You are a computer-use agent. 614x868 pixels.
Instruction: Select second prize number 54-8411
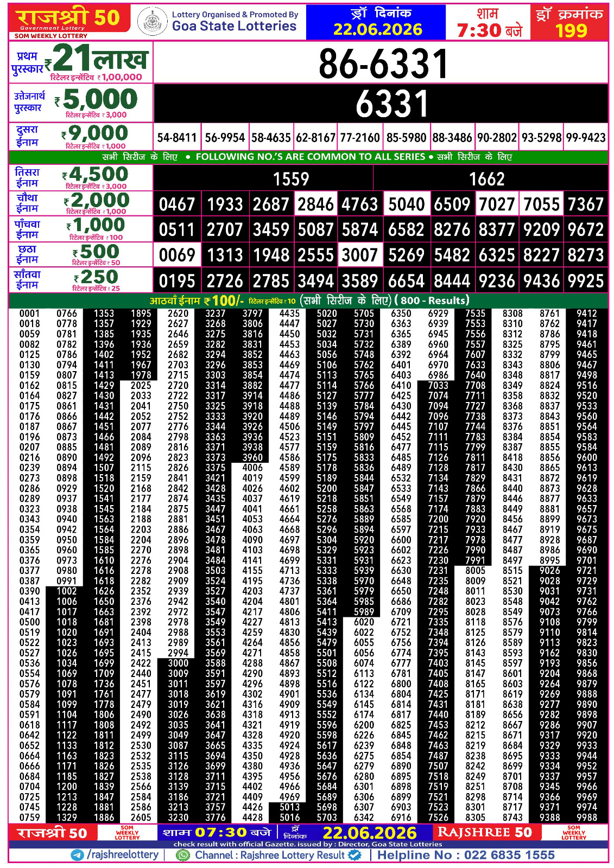pyautogui.click(x=177, y=138)
